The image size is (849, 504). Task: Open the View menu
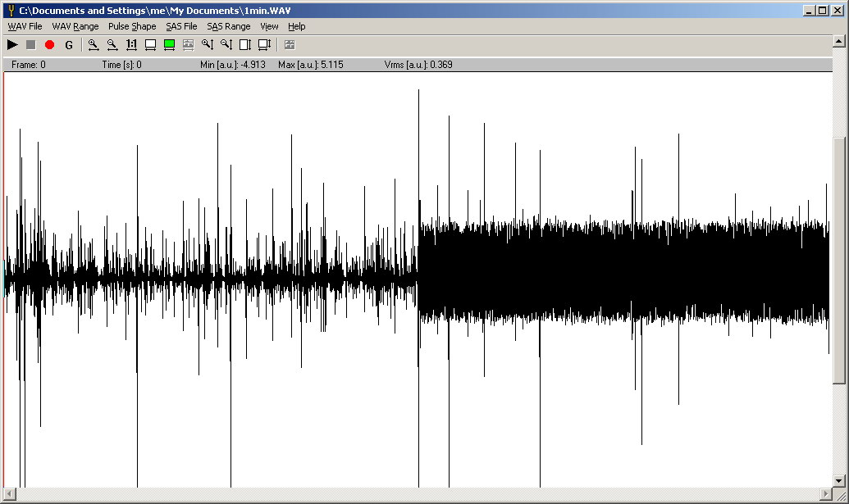point(269,26)
